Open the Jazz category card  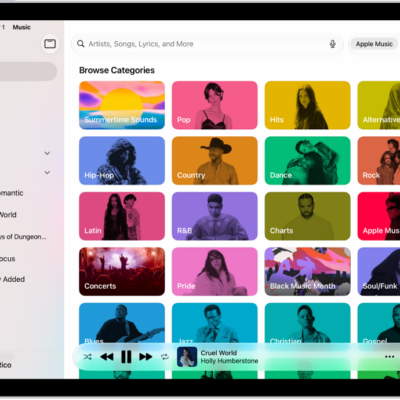pyautogui.click(x=215, y=323)
